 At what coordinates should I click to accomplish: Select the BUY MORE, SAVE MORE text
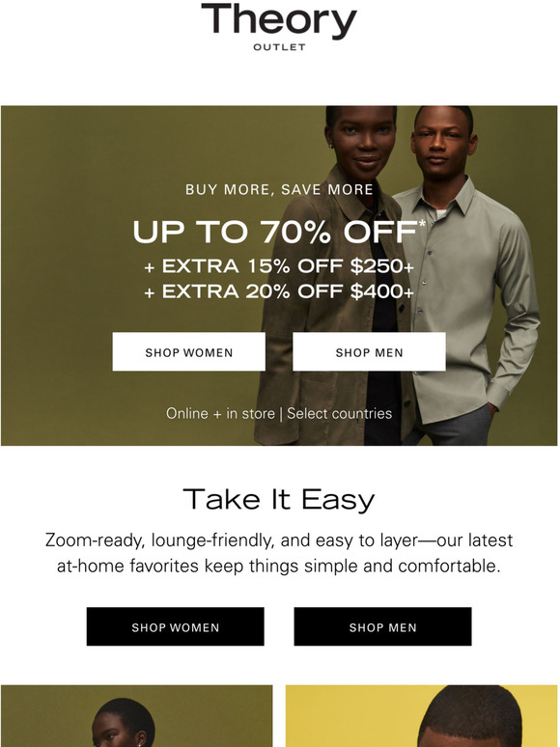click(279, 189)
